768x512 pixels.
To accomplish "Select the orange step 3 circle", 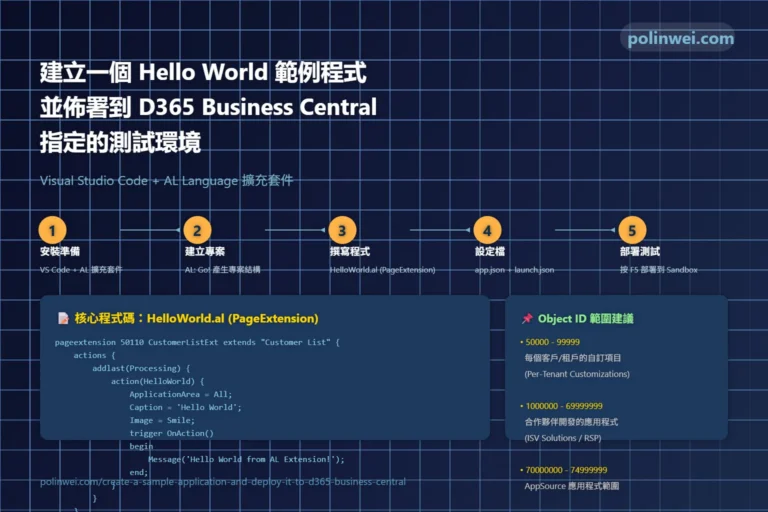I will [342, 230].
